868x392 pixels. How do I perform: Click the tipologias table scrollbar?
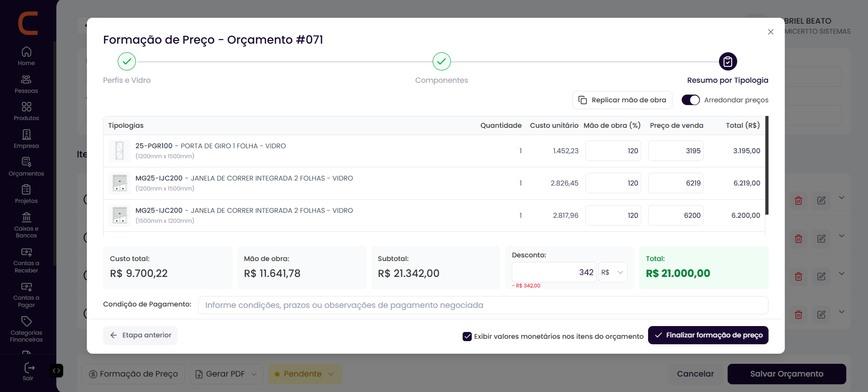767,166
